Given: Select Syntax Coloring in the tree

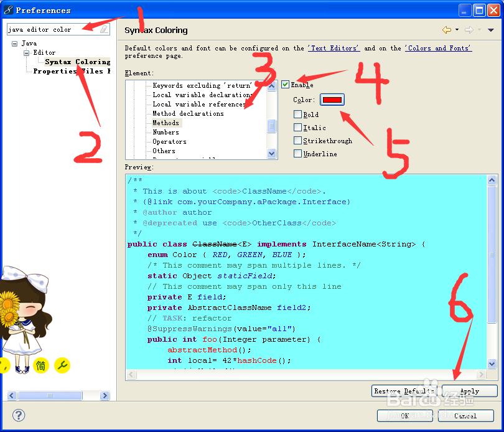Looking at the screenshot, I should [x=77, y=62].
